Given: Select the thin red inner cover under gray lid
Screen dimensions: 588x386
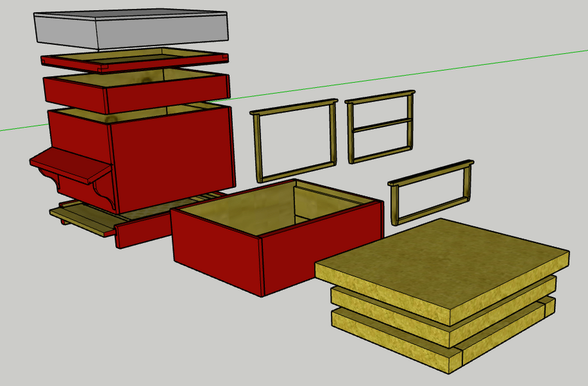Looking at the screenshot, I should (x=134, y=61).
